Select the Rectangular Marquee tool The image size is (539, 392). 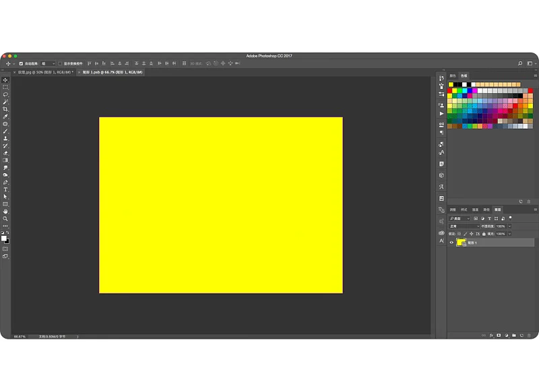(x=5, y=88)
